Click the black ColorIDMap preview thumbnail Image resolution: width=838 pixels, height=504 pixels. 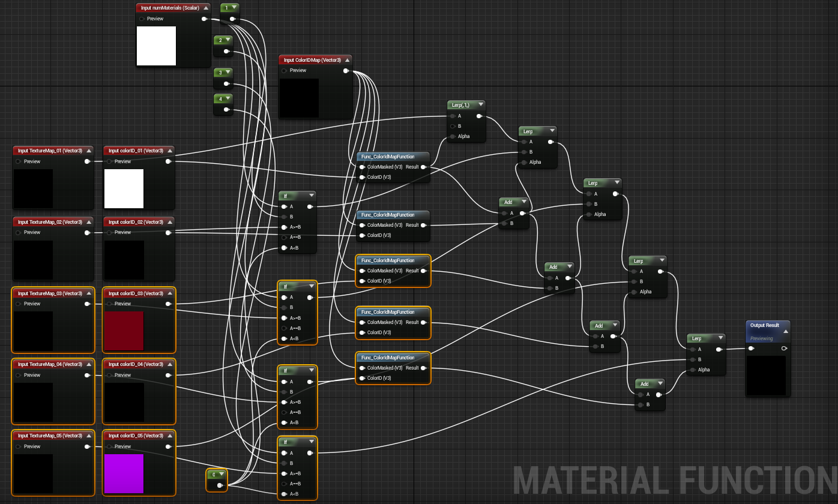[300, 98]
